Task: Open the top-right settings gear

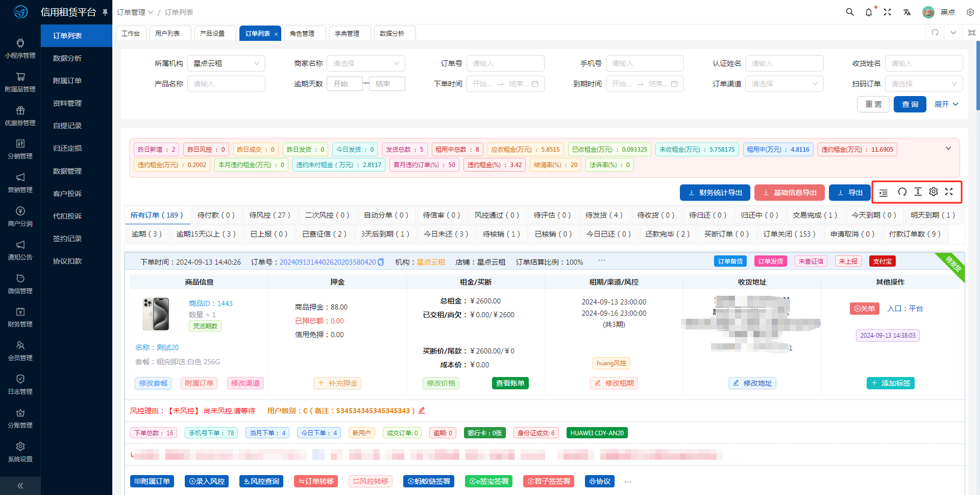Action: (970, 12)
